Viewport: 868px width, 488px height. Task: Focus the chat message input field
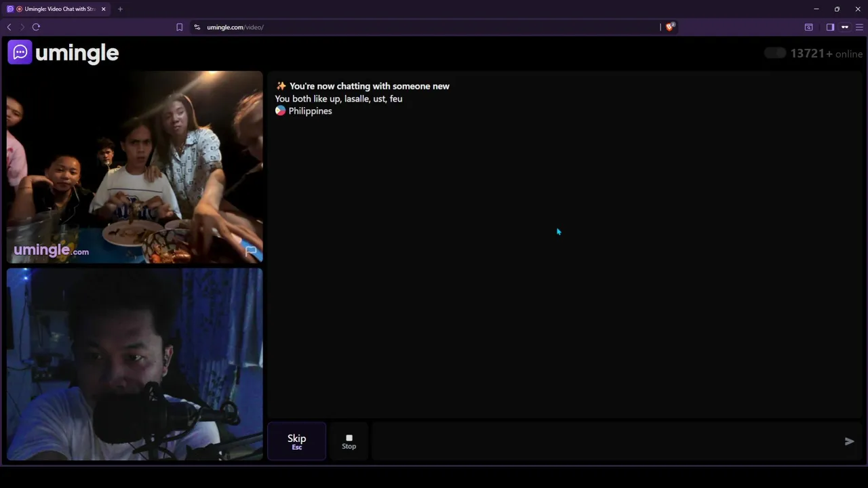click(606, 441)
